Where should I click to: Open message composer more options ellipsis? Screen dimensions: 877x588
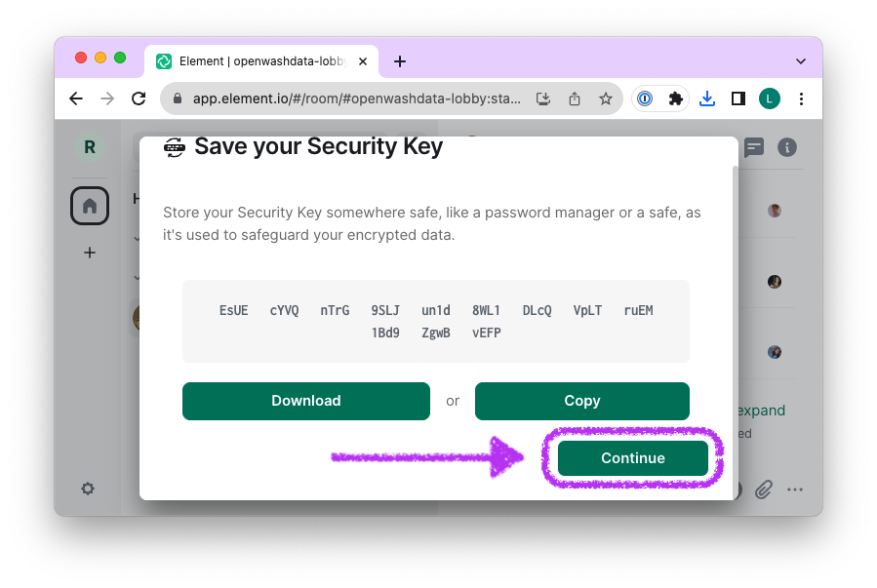click(795, 490)
